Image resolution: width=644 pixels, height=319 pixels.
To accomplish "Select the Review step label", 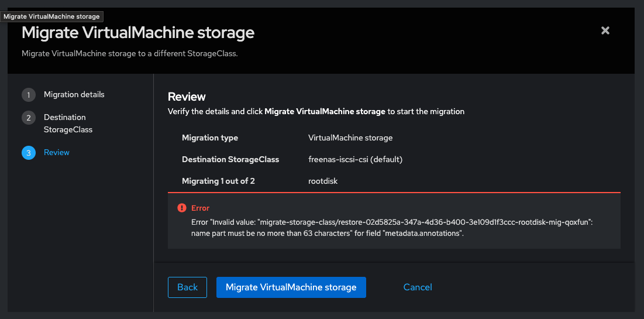I will pos(57,152).
